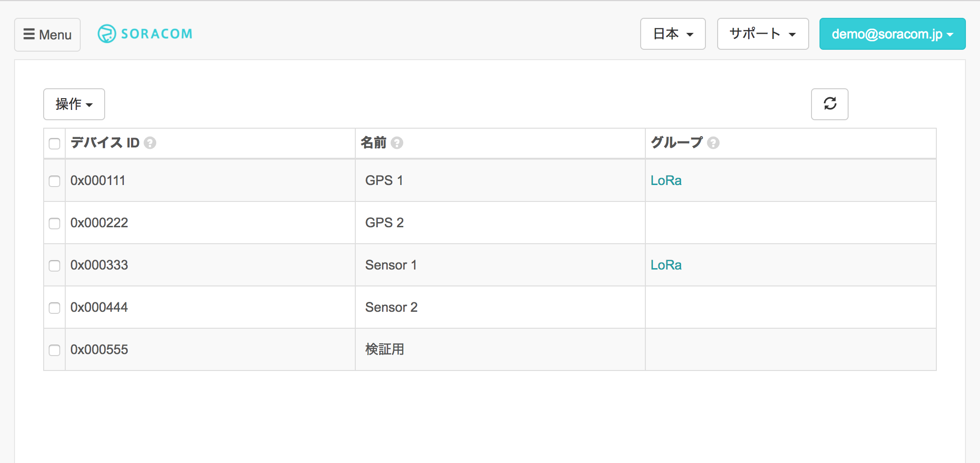This screenshot has height=463, width=980.
Task: Open the LoRa group link for GPS 1
Action: pyautogui.click(x=666, y=180)
